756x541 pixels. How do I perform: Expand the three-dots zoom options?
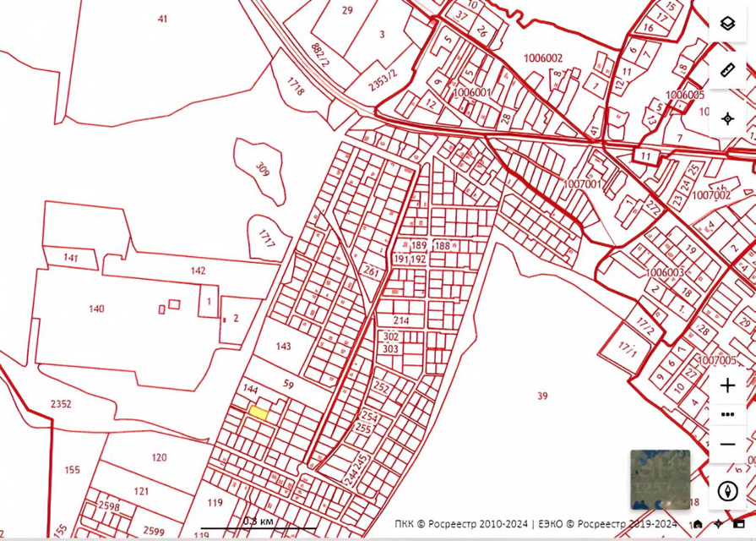(x=727, y=415)
